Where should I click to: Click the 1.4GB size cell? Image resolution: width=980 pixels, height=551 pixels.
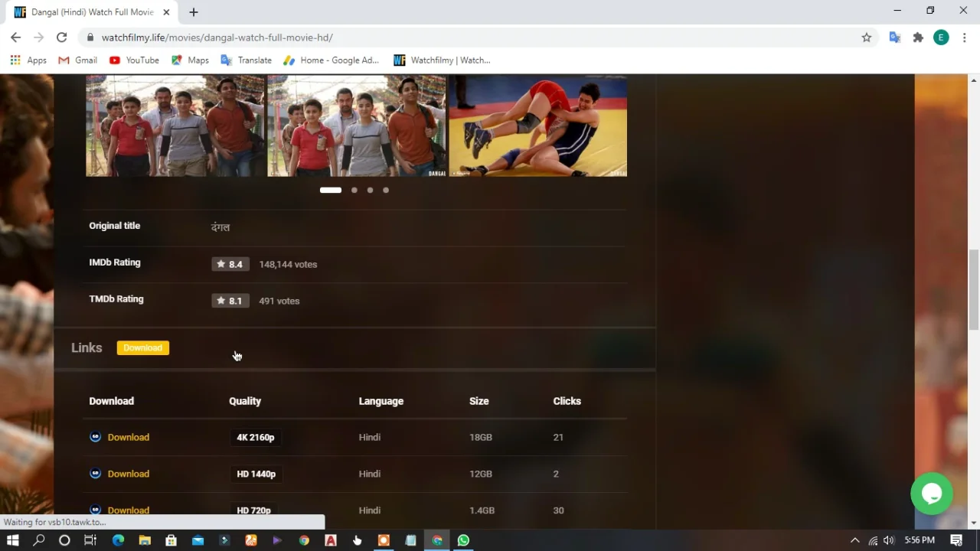point(482,510)
